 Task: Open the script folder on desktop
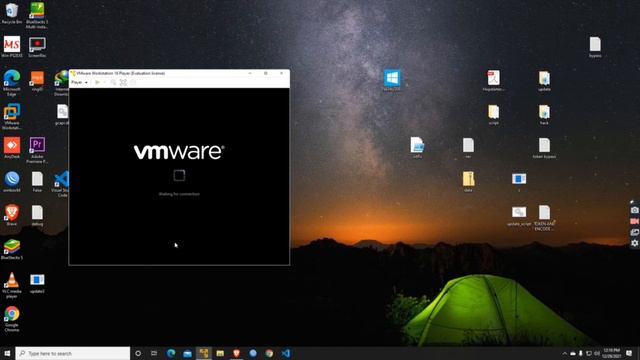(493, 114)
